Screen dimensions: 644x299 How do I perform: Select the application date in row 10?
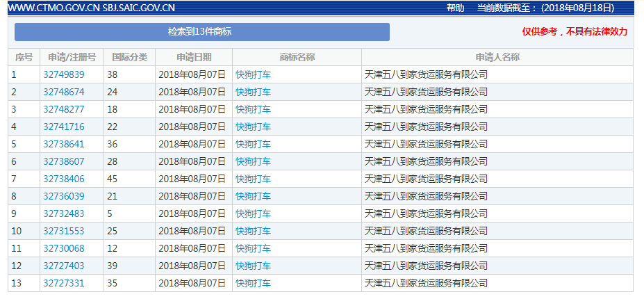(192, 231)
